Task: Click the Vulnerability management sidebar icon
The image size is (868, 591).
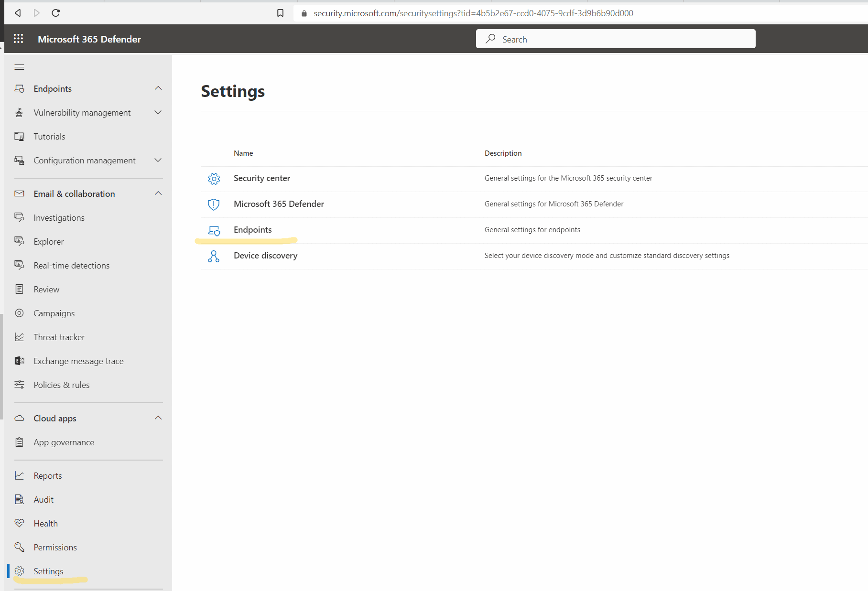Action: 19,112
